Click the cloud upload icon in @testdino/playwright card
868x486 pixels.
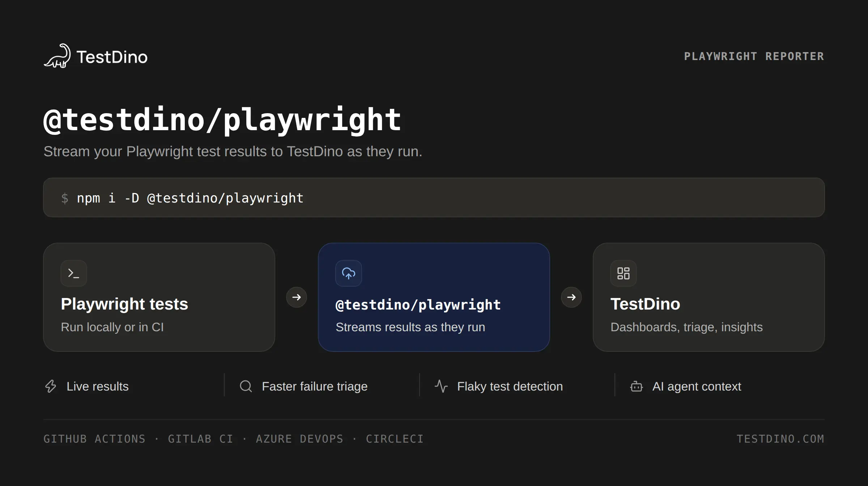click(349, 273)
